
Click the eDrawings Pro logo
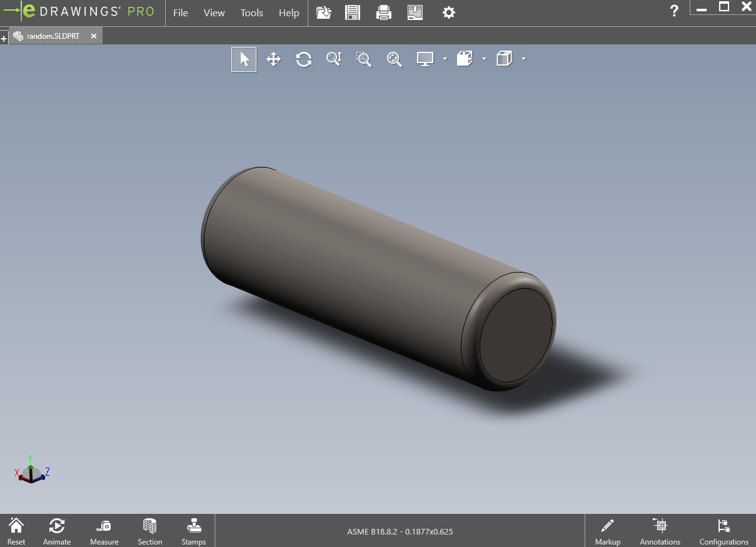tap(79, 11)
